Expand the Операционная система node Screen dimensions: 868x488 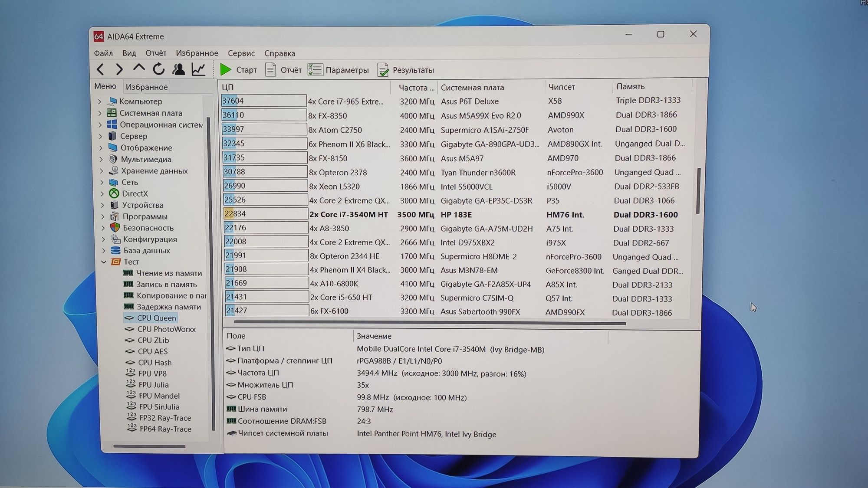[100, 125]
